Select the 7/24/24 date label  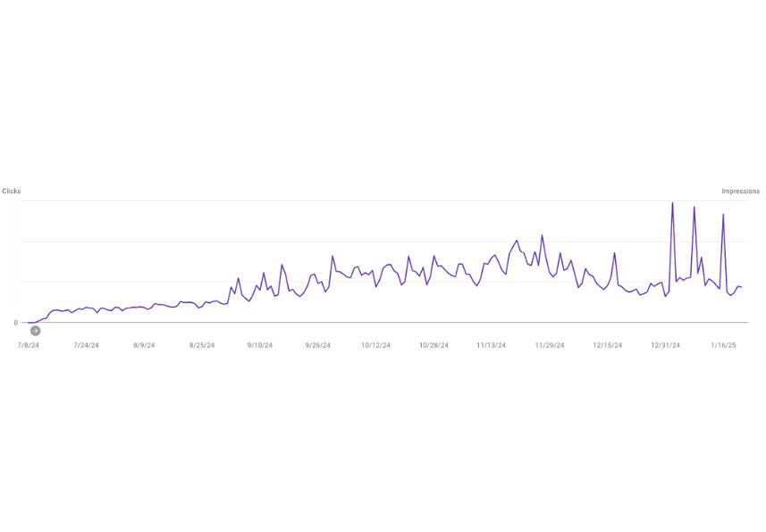86,345
